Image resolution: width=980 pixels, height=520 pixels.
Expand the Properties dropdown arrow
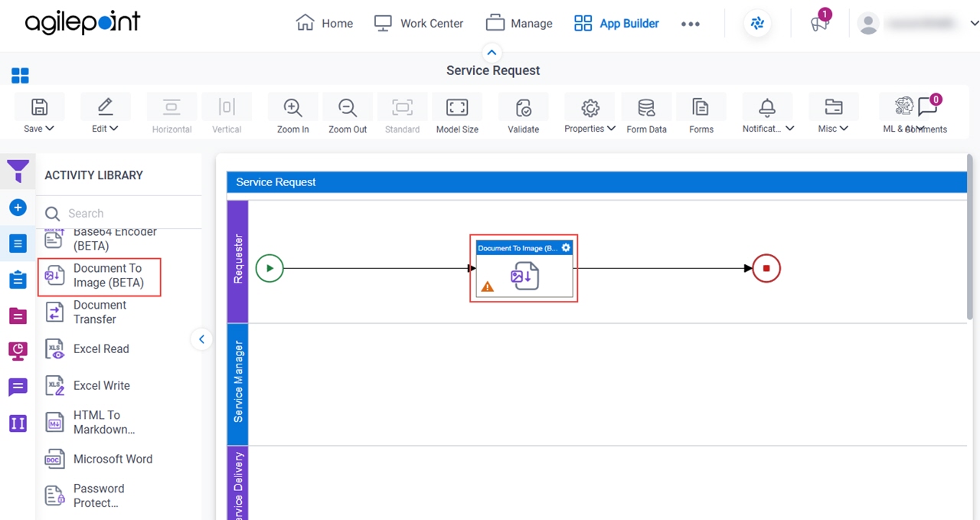point(611,129)
